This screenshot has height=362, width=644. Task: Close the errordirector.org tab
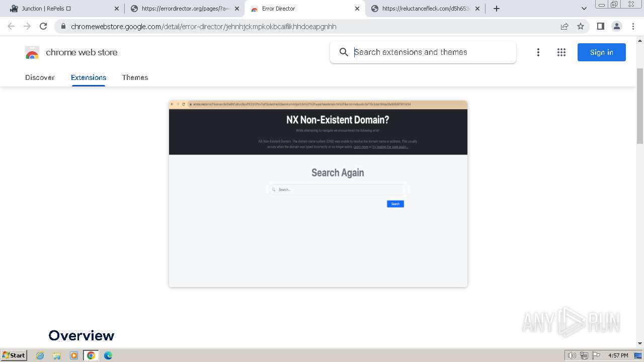click(237, 9)
